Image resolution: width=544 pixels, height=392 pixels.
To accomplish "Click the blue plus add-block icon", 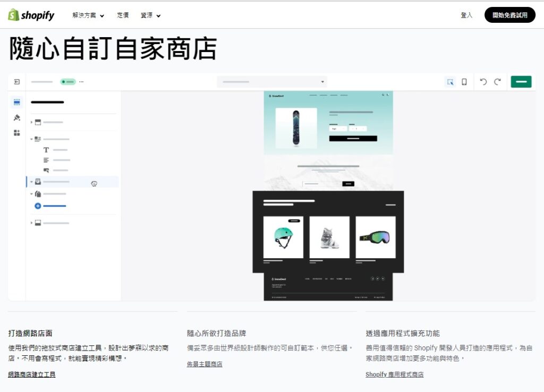I will click(38, 206).
